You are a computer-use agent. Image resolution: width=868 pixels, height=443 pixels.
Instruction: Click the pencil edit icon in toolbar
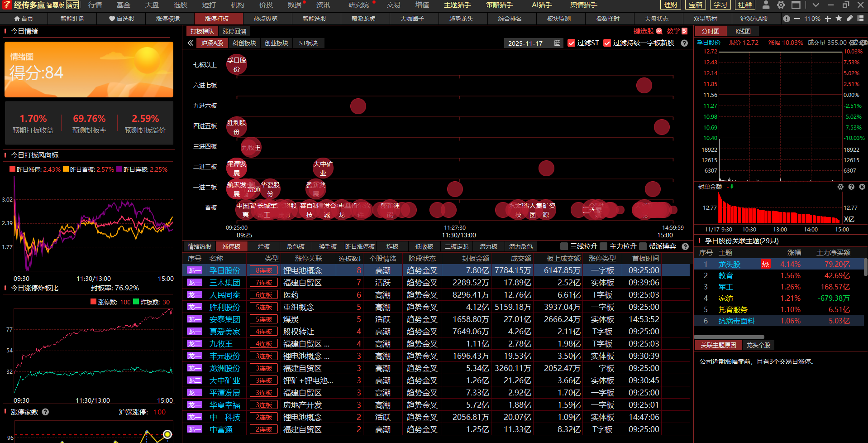[x=849, y=19]
